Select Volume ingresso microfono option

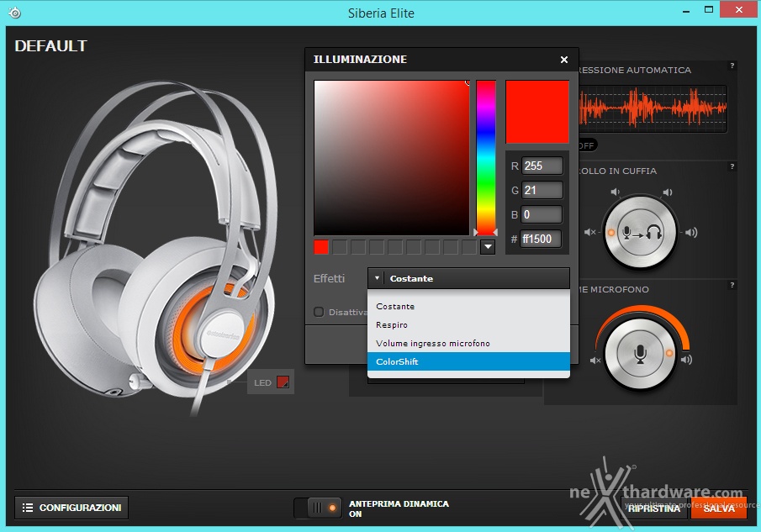[468, 344]
